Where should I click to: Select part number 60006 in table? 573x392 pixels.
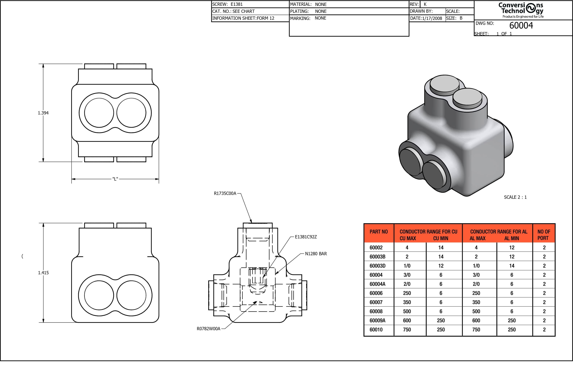(376, 293)
